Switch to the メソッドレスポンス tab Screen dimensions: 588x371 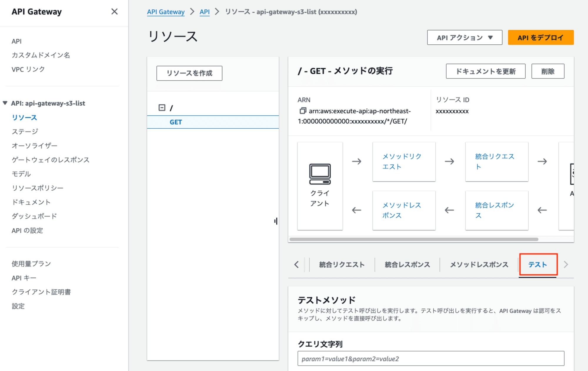click(479, 265)
